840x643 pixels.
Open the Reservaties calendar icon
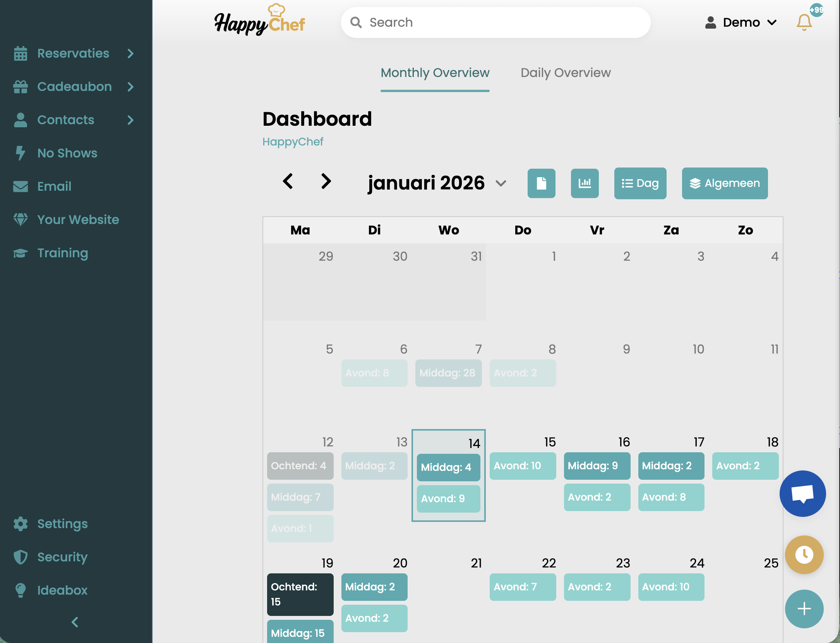20,53
